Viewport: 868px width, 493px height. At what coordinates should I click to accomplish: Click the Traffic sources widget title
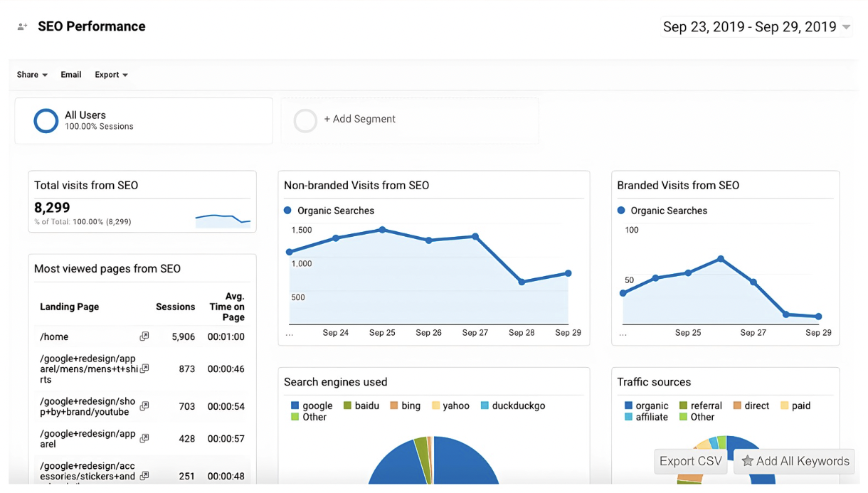654,382
